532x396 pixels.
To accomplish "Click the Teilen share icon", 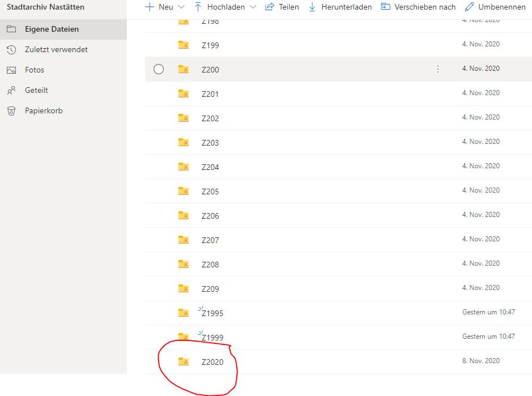I will click(270, 7).
